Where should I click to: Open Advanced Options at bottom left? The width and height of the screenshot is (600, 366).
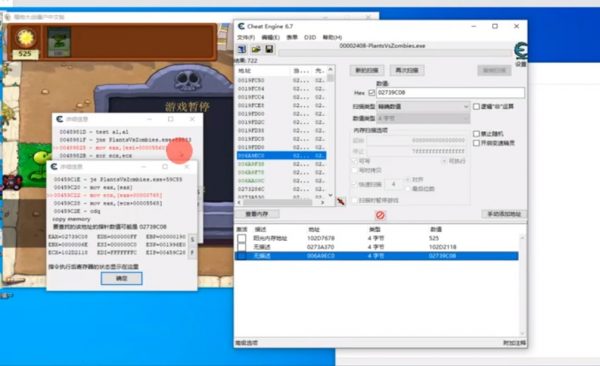(x=246, y=343)
